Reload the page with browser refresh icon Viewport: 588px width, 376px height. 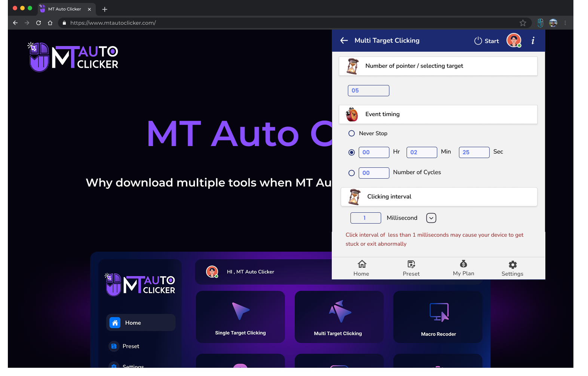click(39, 23)
